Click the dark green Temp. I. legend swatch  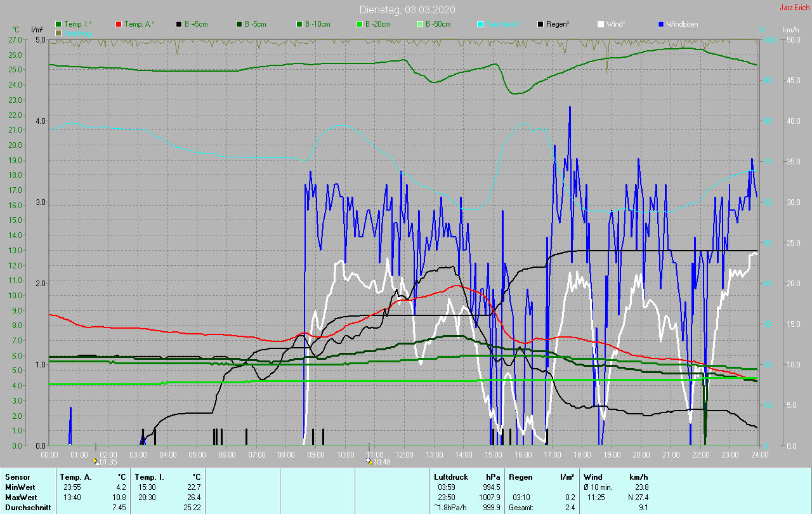(x=58, y=24)
